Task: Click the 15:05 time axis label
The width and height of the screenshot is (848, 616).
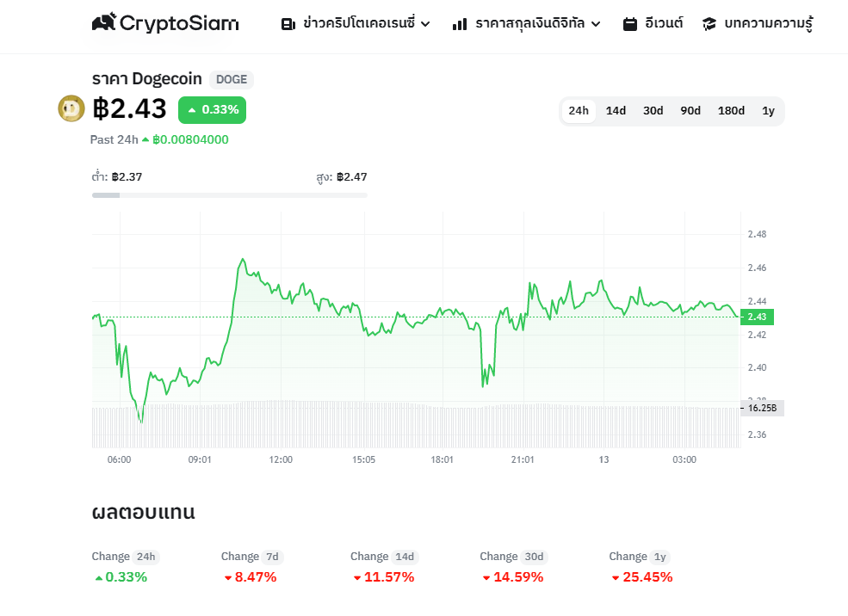Action: coord(363,459)
